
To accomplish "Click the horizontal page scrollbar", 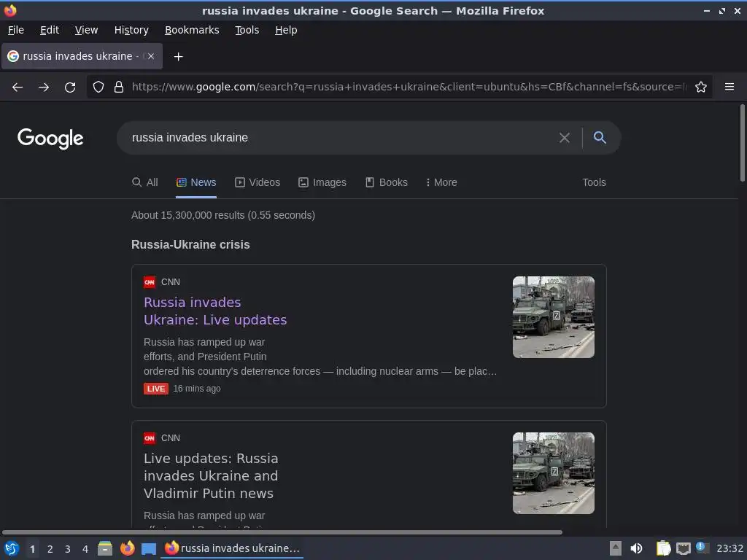I will pos(282,532).
